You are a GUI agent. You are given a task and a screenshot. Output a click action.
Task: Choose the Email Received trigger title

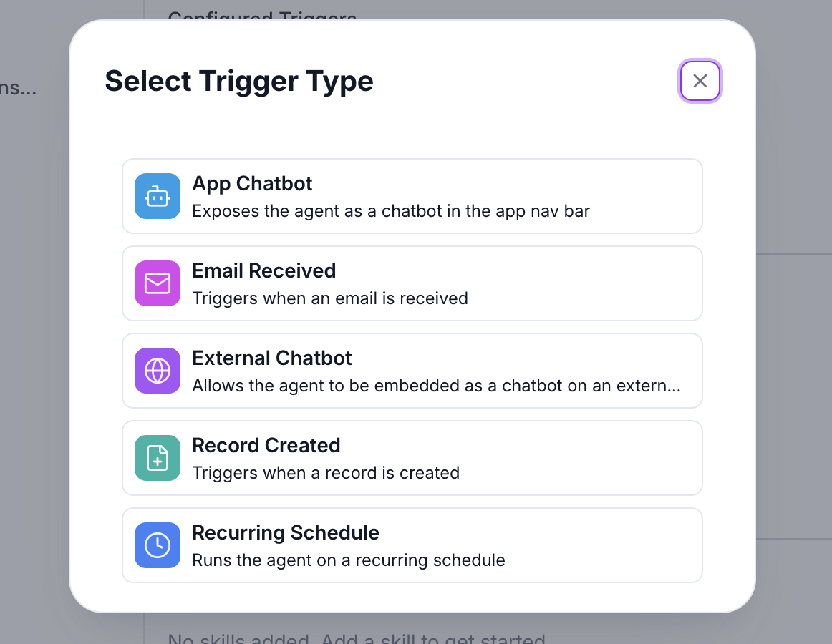[x=263, y=271]
